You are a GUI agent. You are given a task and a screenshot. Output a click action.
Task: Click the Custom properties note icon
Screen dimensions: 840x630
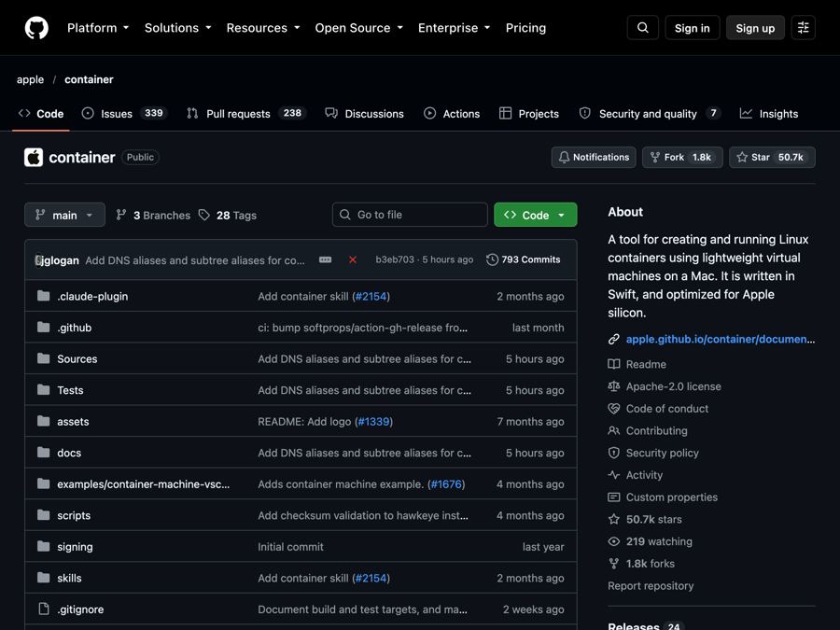click(613, 497)
